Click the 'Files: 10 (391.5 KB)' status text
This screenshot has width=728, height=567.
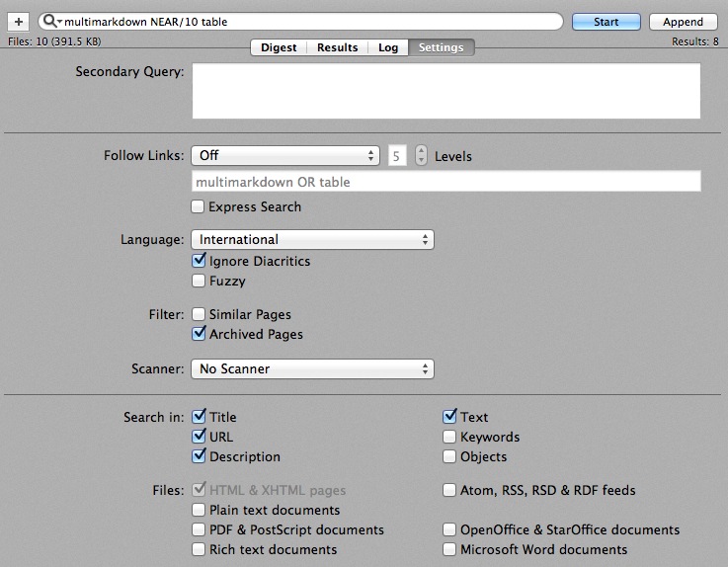(54, 41)
